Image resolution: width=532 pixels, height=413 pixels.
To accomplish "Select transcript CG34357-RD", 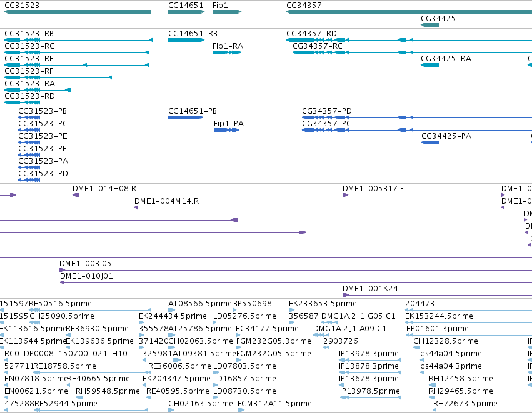I will tap(409, 40).
